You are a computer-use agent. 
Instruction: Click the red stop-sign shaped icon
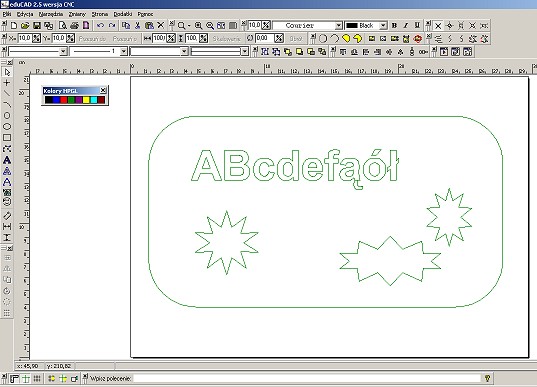(417, 38)
